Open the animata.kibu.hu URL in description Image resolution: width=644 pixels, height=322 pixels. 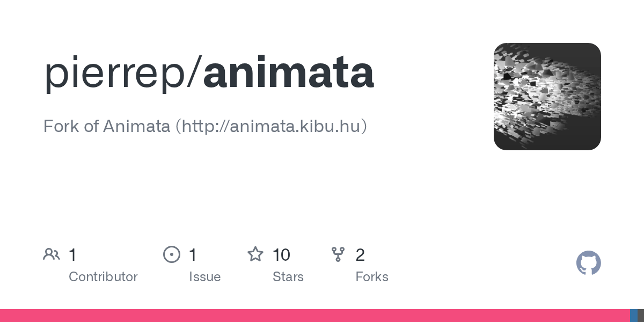pos(271,126)
